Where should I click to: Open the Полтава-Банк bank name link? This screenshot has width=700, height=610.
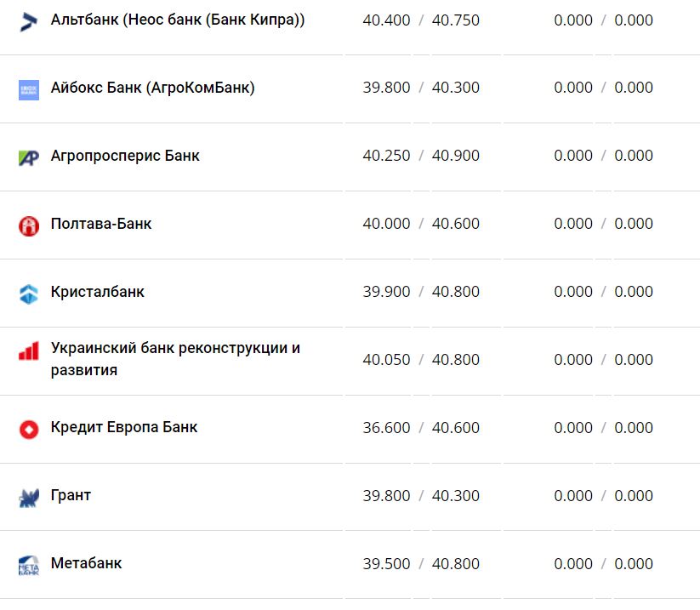[x=101, y=224]
